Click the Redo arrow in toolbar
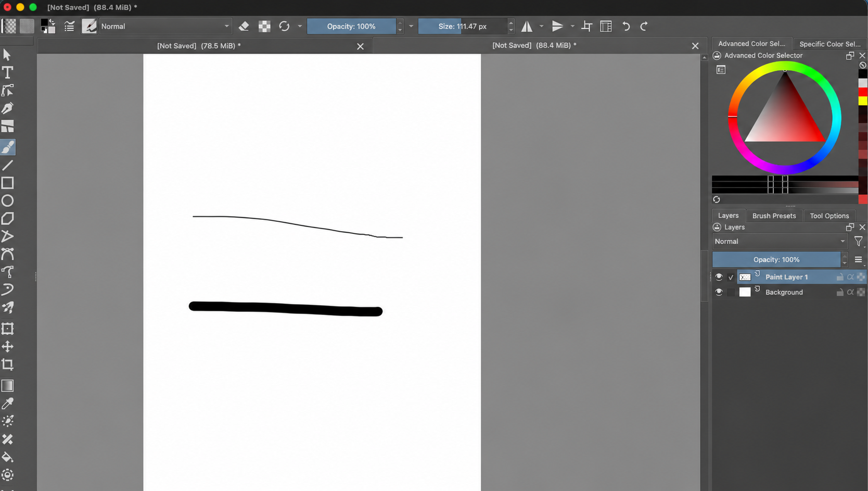Screen dimensions: 868x491 point(644,26)
